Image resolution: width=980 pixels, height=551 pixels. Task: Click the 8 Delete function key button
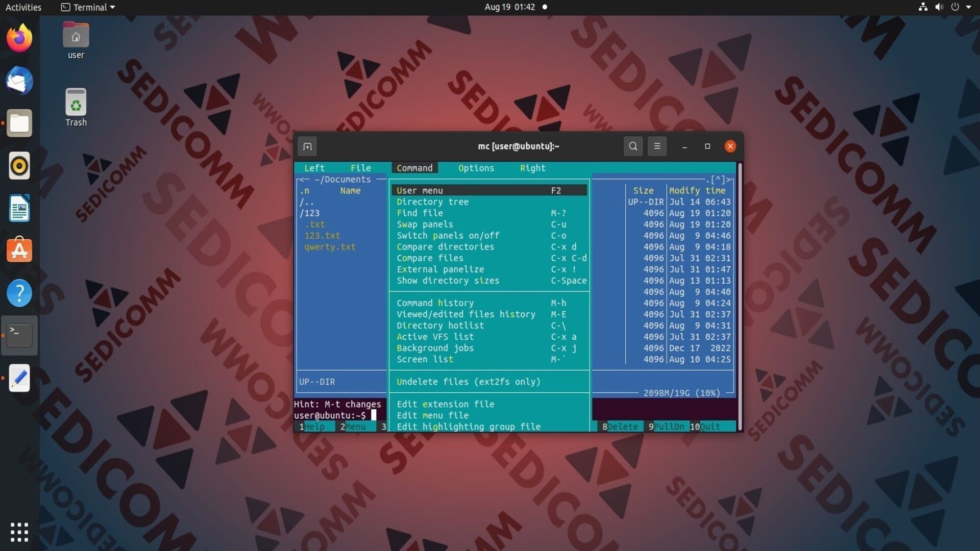point(621,427)
